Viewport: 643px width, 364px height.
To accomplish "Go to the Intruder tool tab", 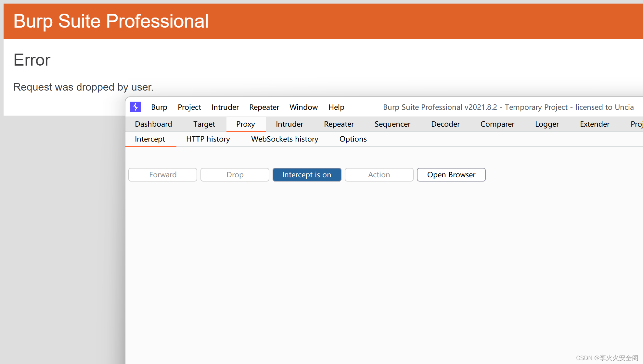I will 289,124.
